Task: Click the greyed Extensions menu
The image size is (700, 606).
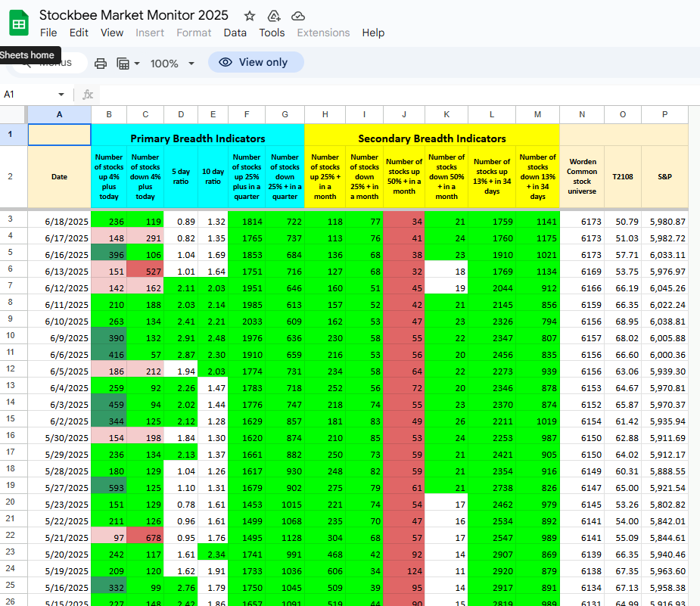Action: tap(323, 33)
